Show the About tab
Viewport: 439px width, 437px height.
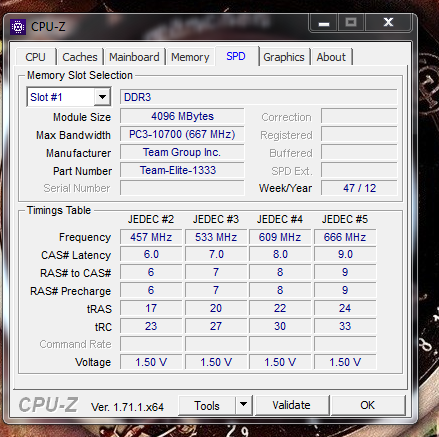tap(331, 57)
